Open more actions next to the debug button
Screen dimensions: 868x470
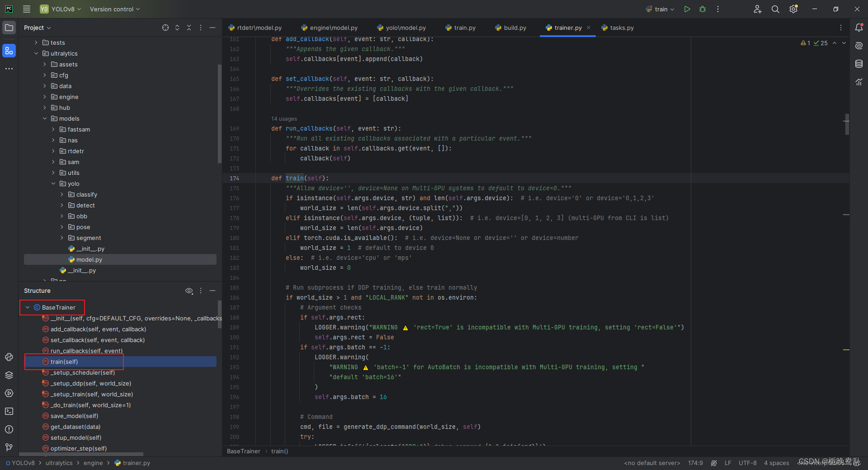718,9
